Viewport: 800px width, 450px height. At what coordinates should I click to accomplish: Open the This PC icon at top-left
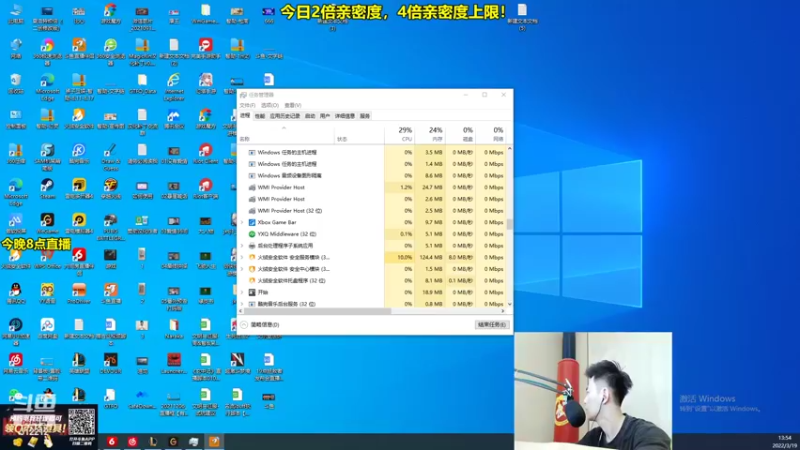click(16, 14)
